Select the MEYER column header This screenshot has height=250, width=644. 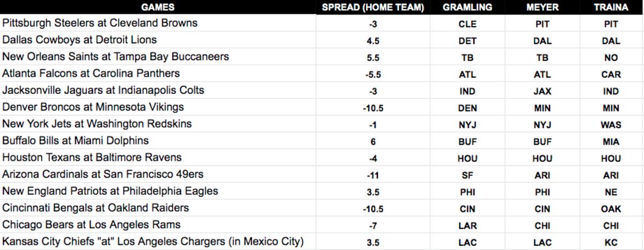543,8
